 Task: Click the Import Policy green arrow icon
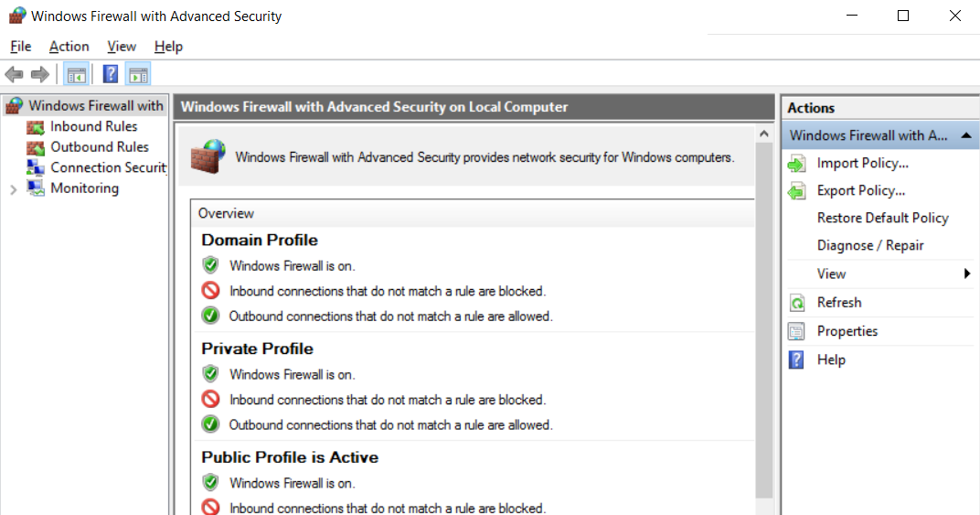point(797,164)
